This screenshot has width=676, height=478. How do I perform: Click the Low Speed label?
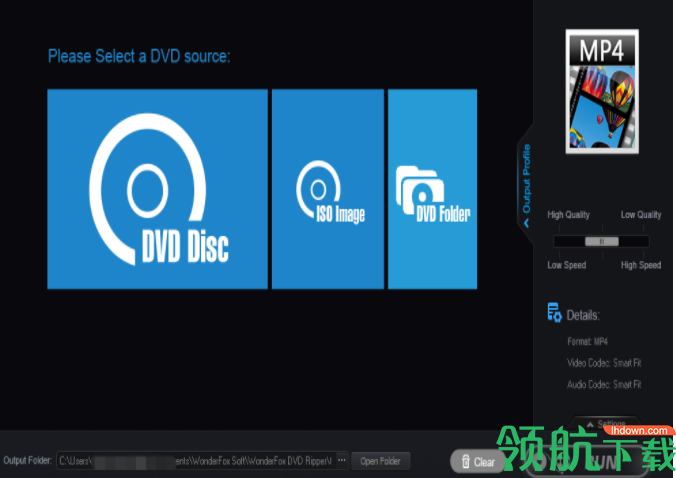coord(566,265)
